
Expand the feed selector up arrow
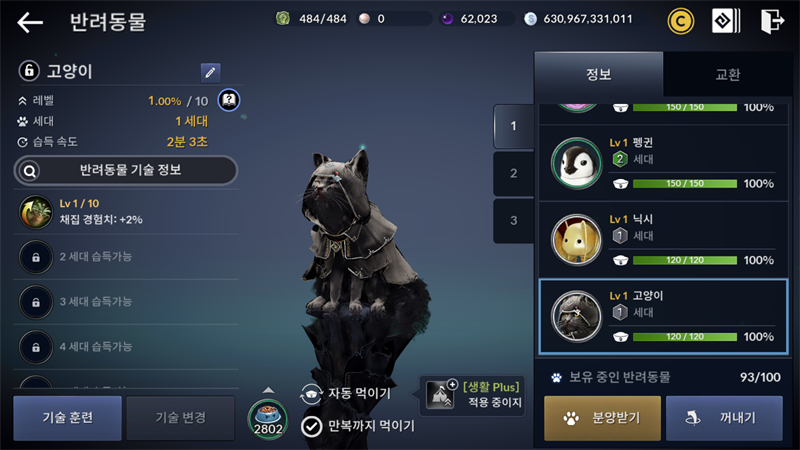point(268,390)
